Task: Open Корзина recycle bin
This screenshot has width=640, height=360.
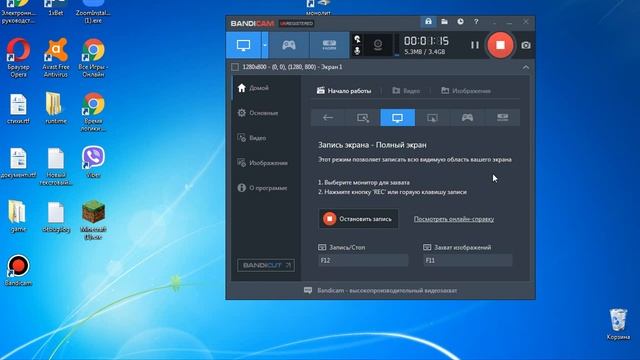Action: (x=618, y=324)
